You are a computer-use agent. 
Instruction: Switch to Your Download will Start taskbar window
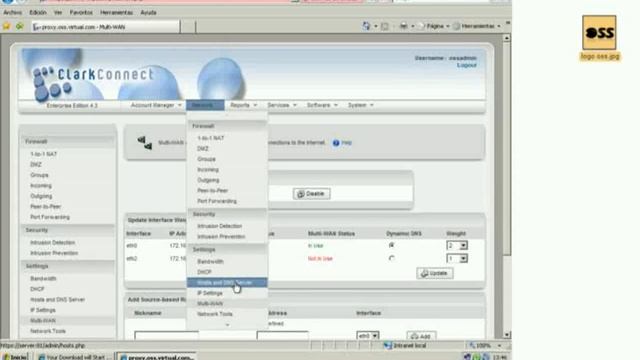click(73, 357)
